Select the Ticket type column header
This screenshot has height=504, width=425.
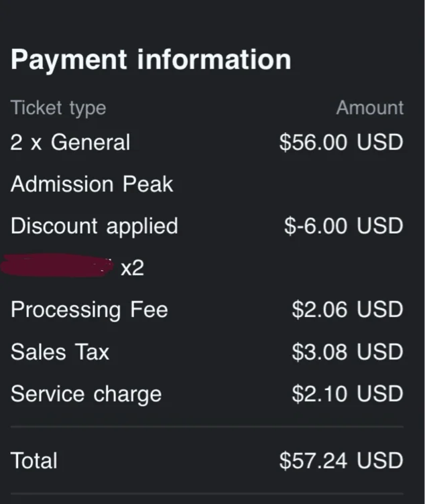point(58,108)
